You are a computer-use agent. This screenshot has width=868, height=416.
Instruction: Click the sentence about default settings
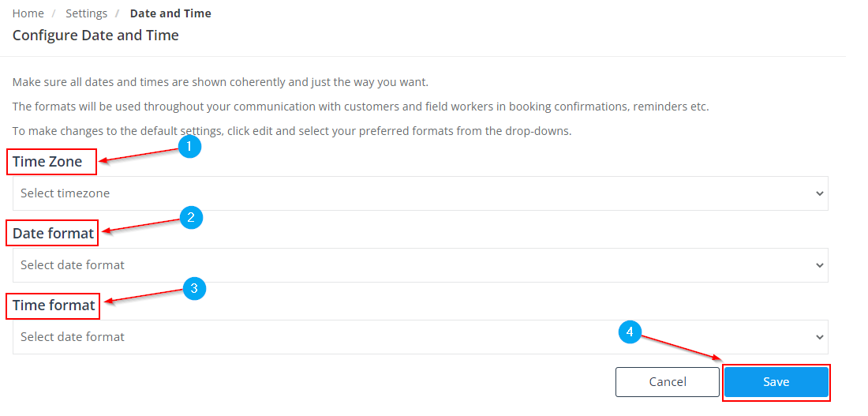tap(292, 131)
